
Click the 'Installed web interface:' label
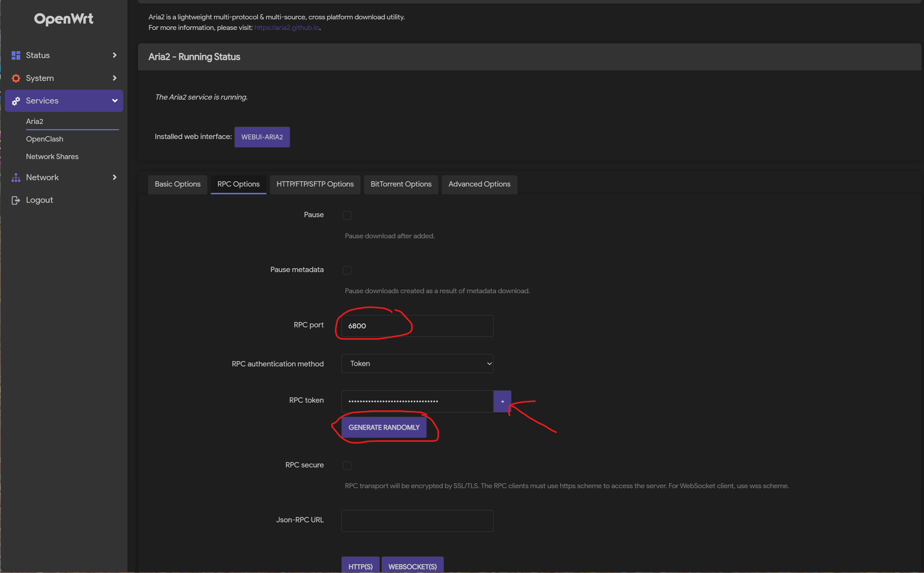(x=193, y=137)
